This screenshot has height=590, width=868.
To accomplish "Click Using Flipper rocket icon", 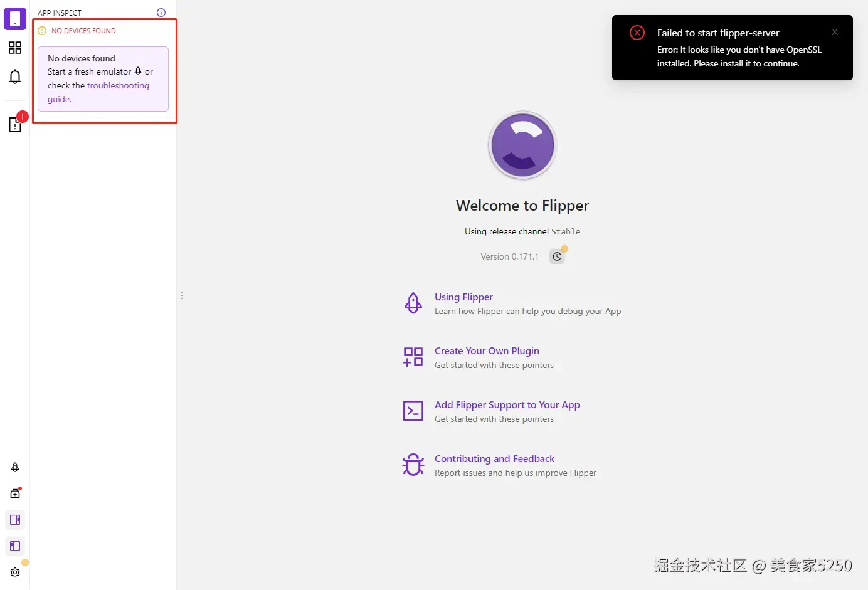I will click(413, 303).
